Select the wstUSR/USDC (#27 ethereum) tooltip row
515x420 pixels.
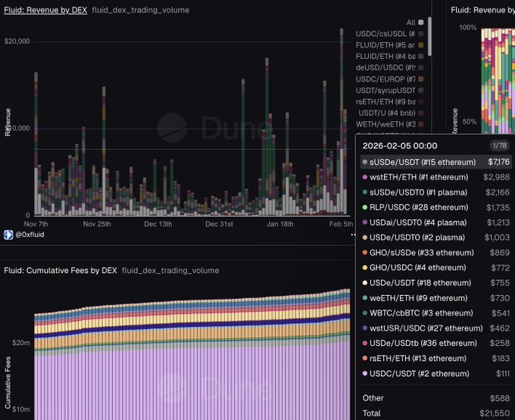[435, 328]
